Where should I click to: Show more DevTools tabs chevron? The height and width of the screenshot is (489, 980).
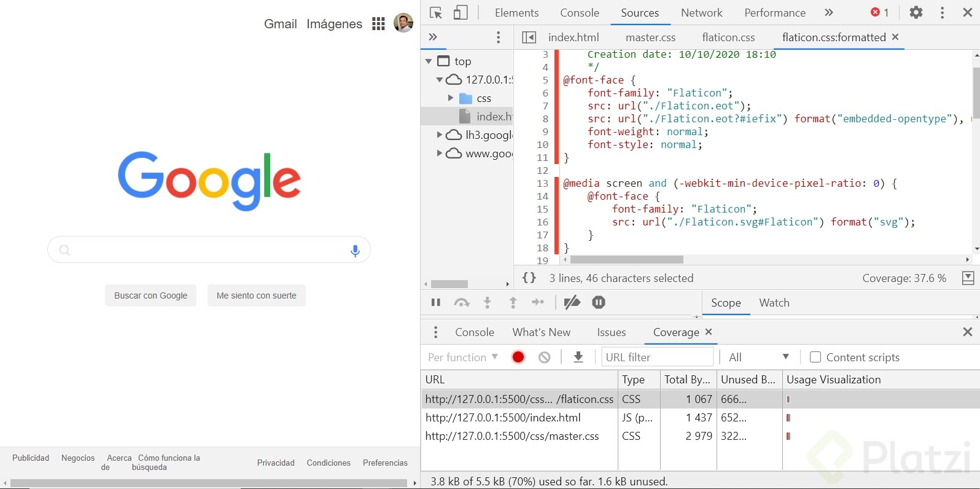829,12
